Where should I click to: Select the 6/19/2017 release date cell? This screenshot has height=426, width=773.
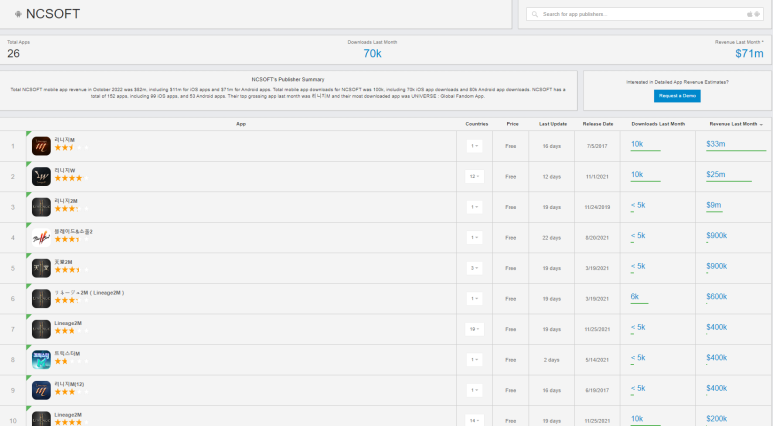(597, 391)
